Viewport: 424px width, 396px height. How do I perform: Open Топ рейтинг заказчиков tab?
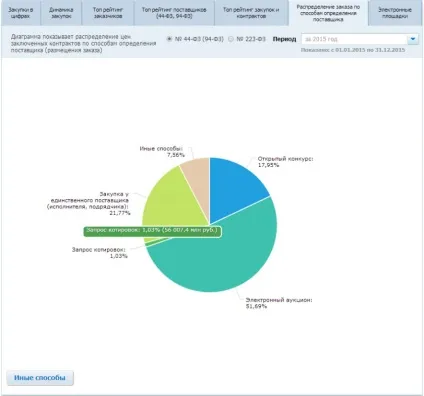108,13
